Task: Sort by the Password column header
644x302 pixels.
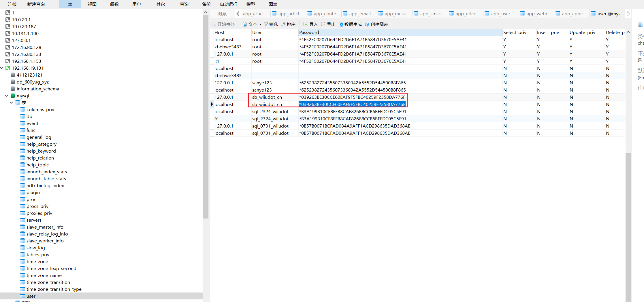Action: [x=400, y=32]
